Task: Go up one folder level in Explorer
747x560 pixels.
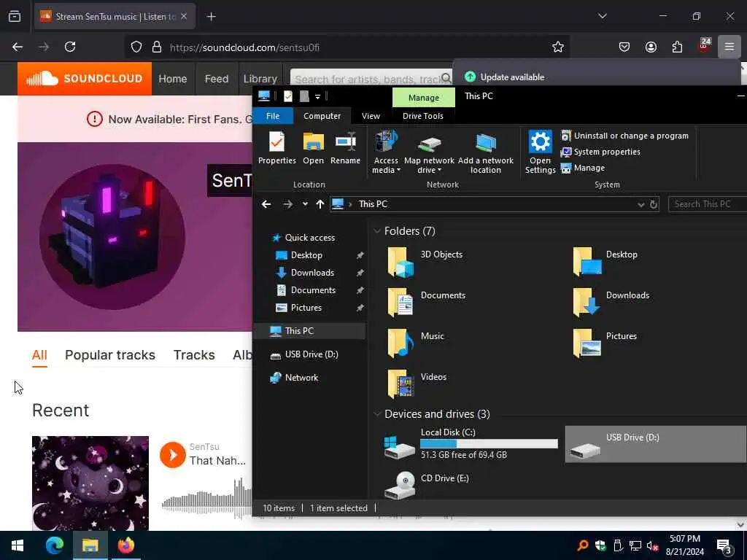Action: (320, 204)
